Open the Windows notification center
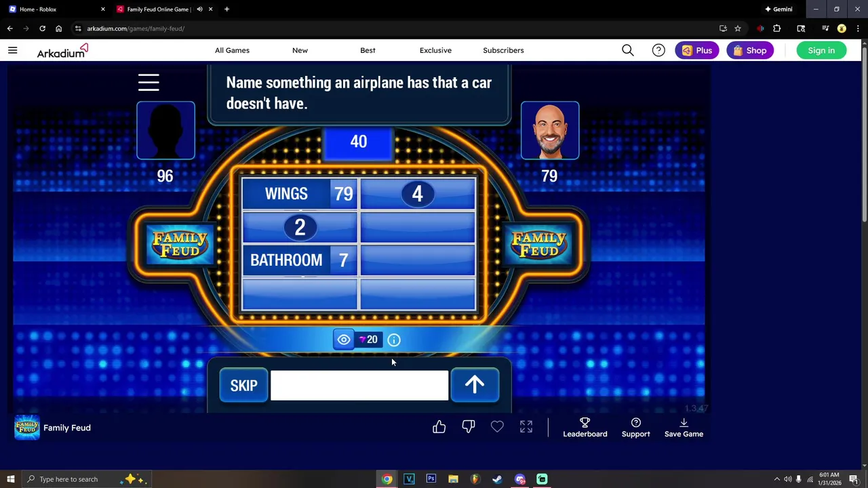 coord(854,479)
